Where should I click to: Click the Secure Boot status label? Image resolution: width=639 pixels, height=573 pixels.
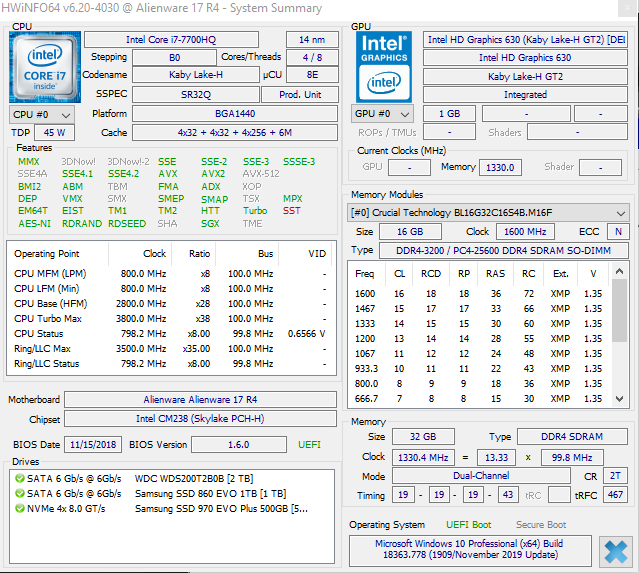pos(541,525)
